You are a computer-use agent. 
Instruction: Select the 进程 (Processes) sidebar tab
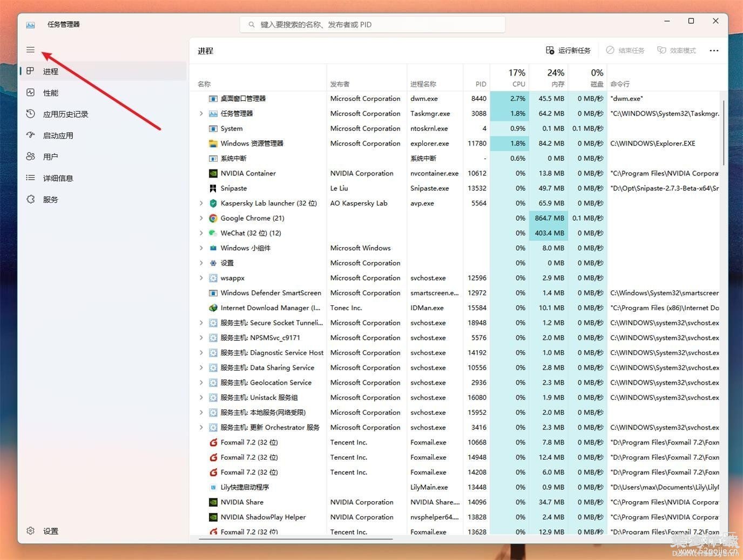pos(104,71)
